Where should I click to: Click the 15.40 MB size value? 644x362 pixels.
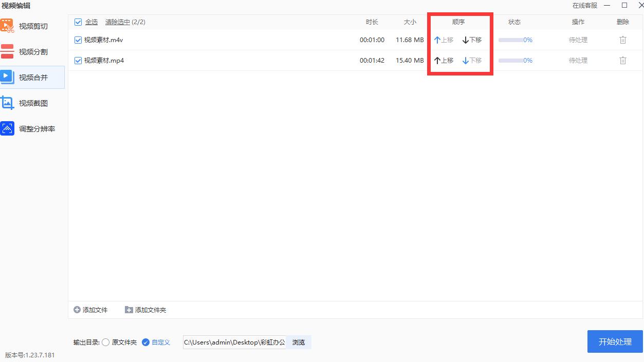coord(410,60)
